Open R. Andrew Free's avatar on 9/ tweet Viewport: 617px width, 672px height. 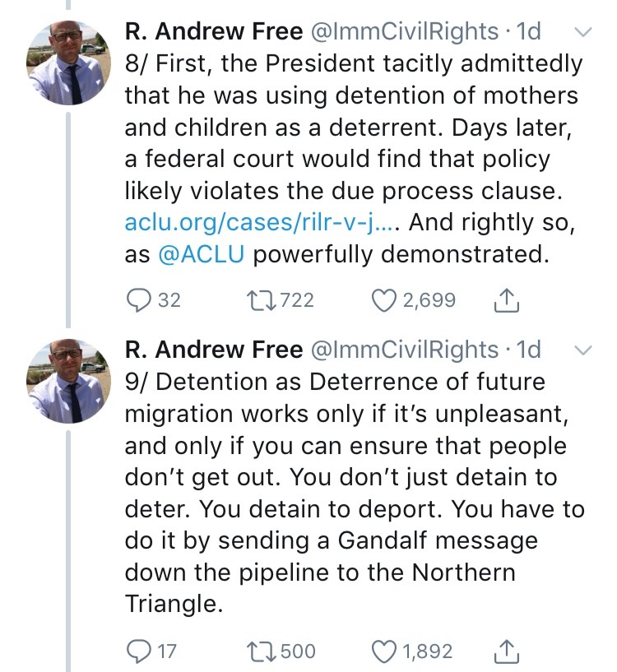coord(67,381)
